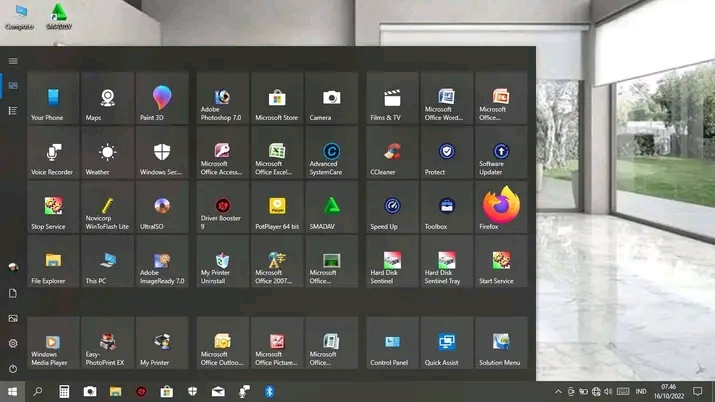Click the SMADAV desktop shortcut
The height and width of the screenshot is (402, 715).
point(59,16)
